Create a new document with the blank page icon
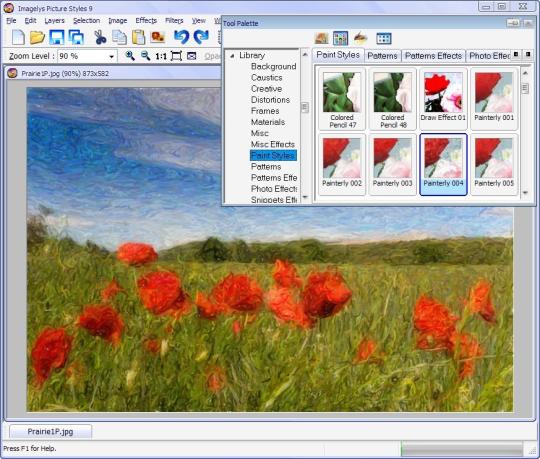The width and height of the screenshot is (540, 459). pyautogui.click(x=18, y=37)
